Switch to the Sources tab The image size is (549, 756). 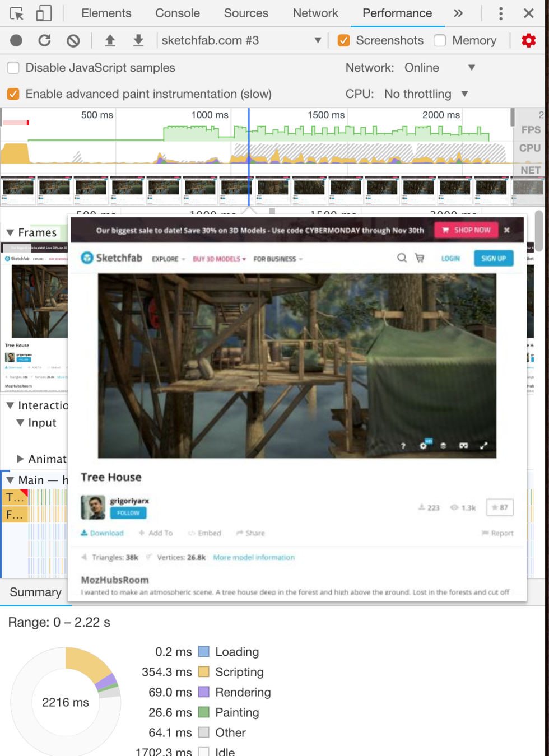pos(246,13)
